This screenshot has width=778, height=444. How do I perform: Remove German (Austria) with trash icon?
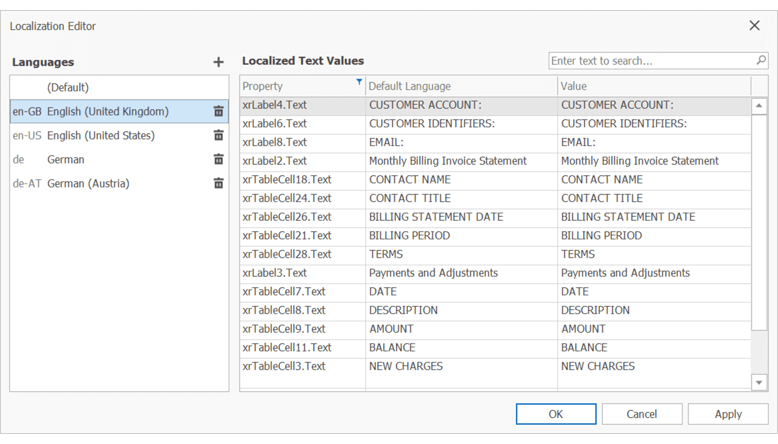tap(218, 183)
